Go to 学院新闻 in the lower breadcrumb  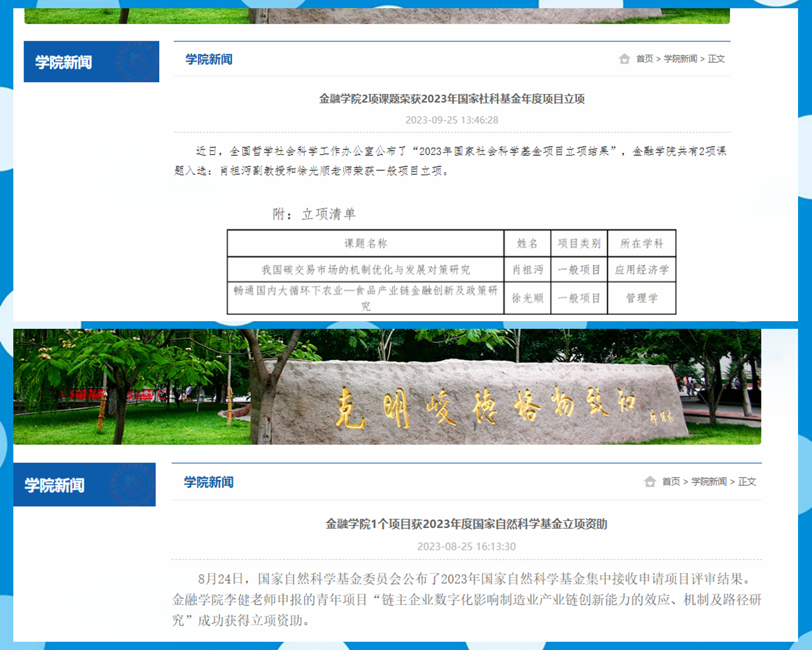coord(709,482)
